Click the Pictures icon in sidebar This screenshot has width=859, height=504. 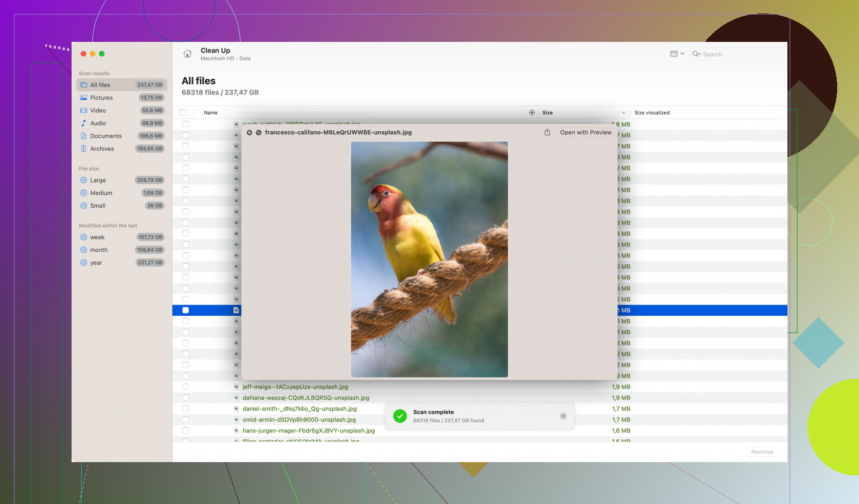point(83,98)
